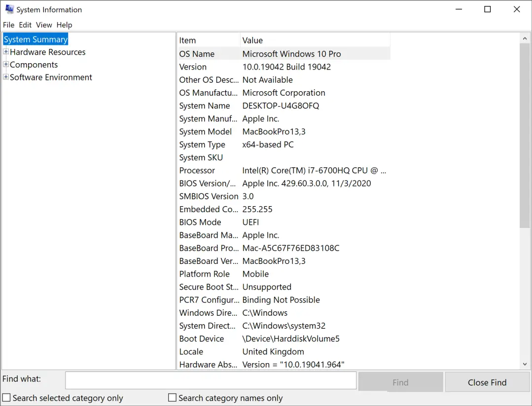The height and width of the screenshot is (406, 532).
Task: Click the DESKTOP-U4G8OFQ value
Action: pos(281,106)
